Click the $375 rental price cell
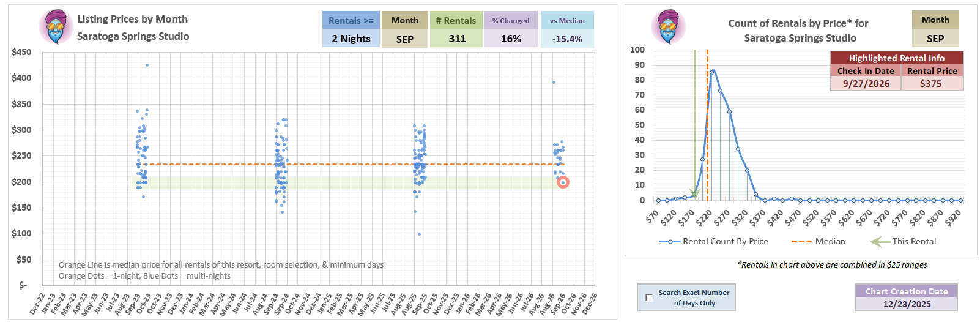Image resolution: width=980 pixels, height=322 pixels. (x=931, y=84)
